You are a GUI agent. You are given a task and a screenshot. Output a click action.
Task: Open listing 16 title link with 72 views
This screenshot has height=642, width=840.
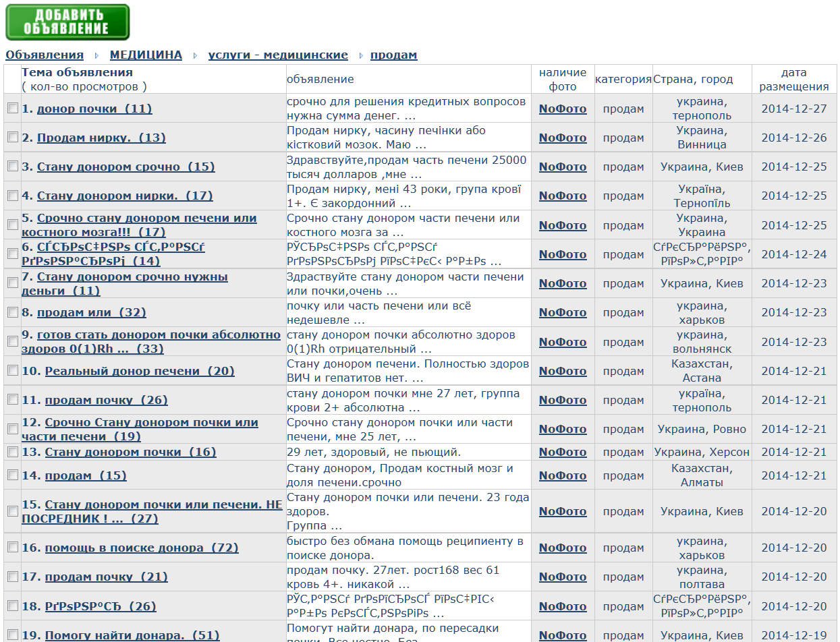[x=141, y=548]
